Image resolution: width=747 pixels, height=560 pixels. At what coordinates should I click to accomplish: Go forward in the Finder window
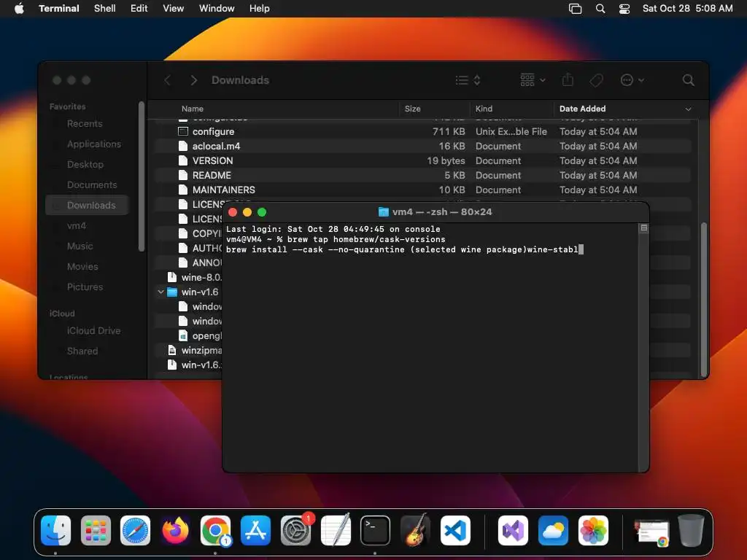[193, 80]
